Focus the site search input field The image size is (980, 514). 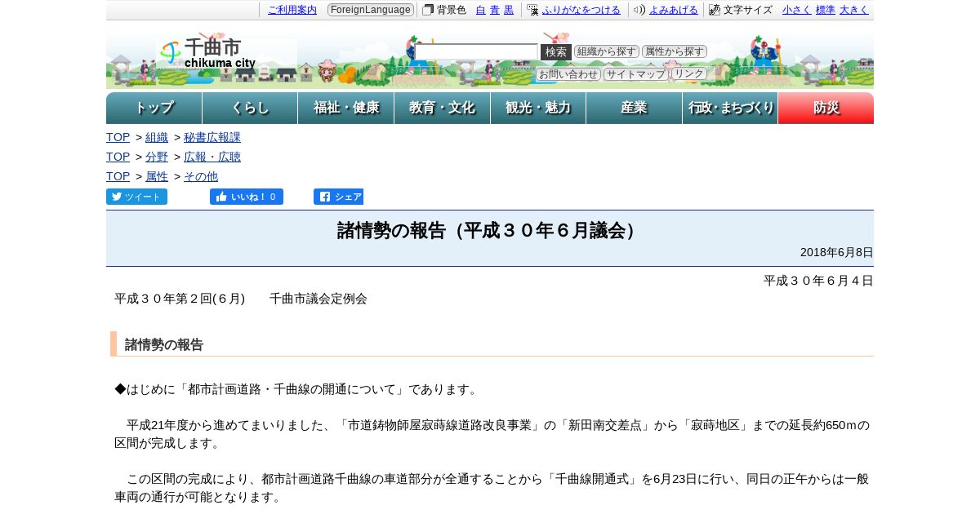pos(476,52)
